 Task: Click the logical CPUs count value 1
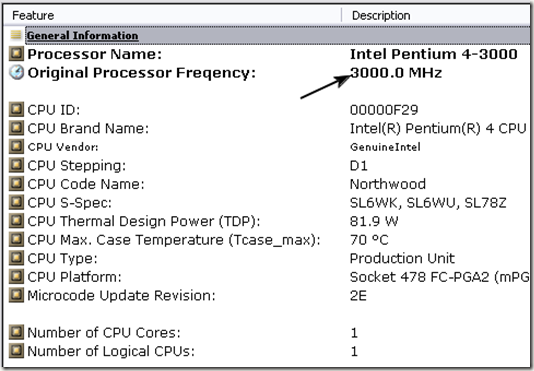354,351
